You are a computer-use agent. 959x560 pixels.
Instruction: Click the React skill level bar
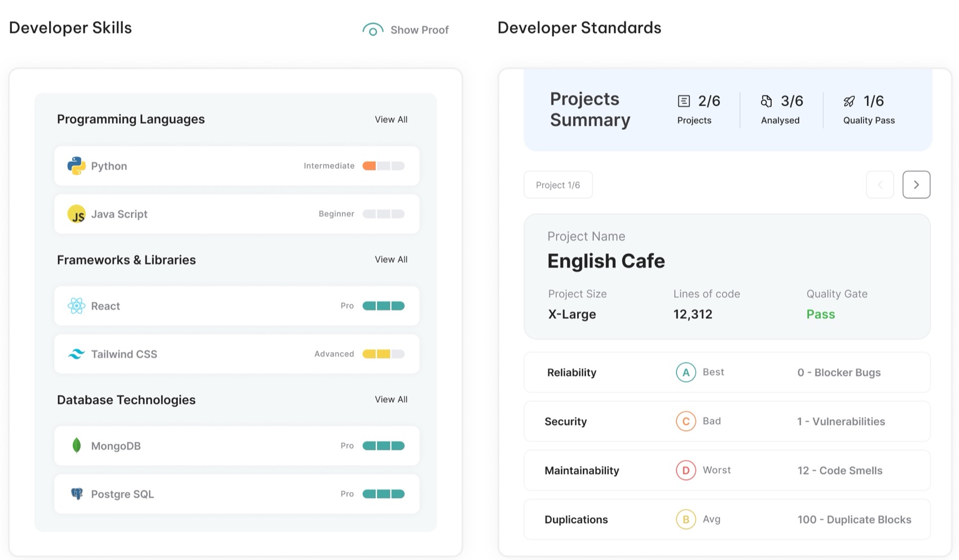[x=384, y=306]
